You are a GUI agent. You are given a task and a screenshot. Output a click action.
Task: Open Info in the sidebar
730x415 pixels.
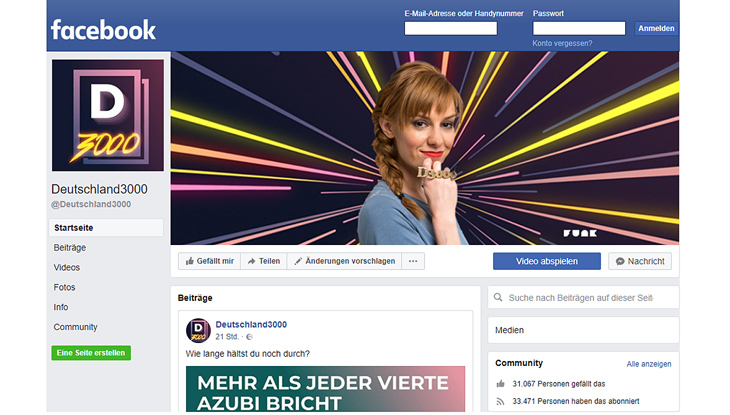[x=61, y=307]
